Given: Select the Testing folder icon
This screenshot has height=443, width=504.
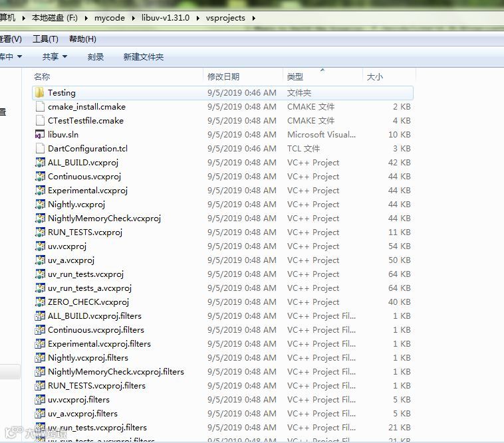Looking at the screenshot, I should 39,93.
